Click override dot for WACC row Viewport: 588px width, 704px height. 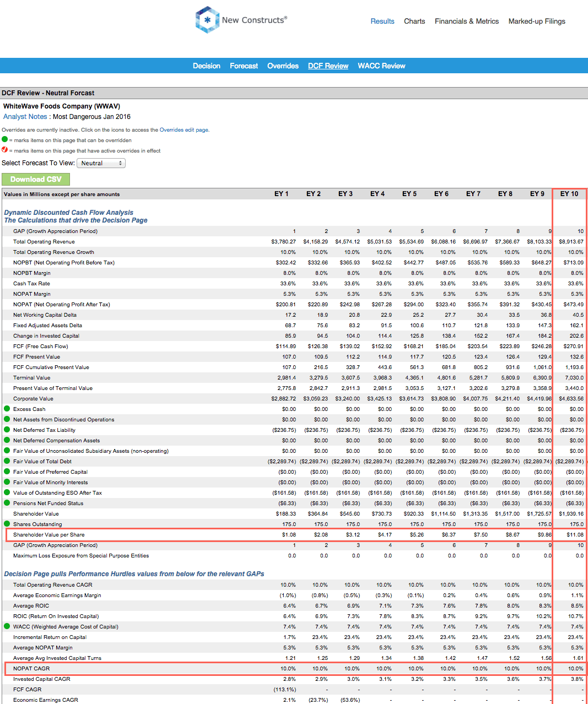click(x=7, y=626)
